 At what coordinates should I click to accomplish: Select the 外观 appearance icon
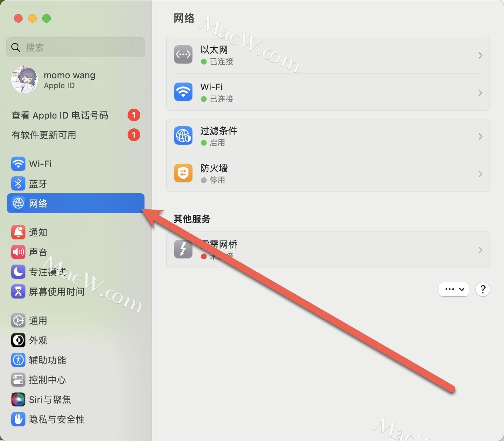[x=18, y=340]
